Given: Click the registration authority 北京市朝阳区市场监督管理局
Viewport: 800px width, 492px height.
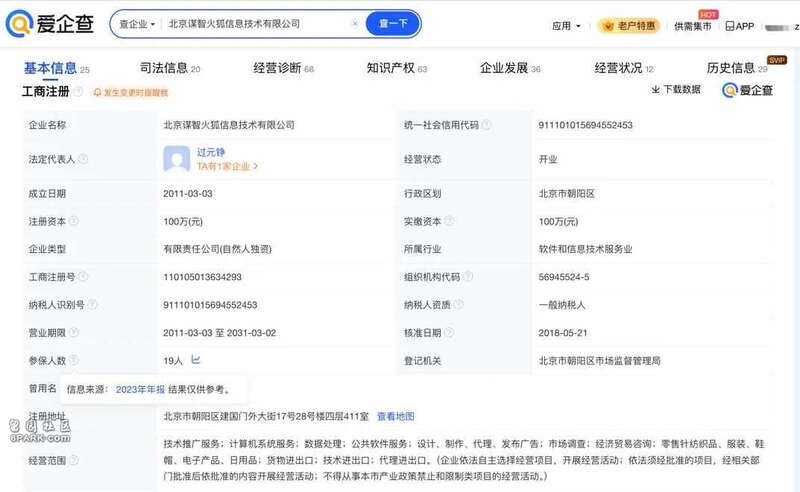Looking at the screenshot, I should [x=599, y=361].
